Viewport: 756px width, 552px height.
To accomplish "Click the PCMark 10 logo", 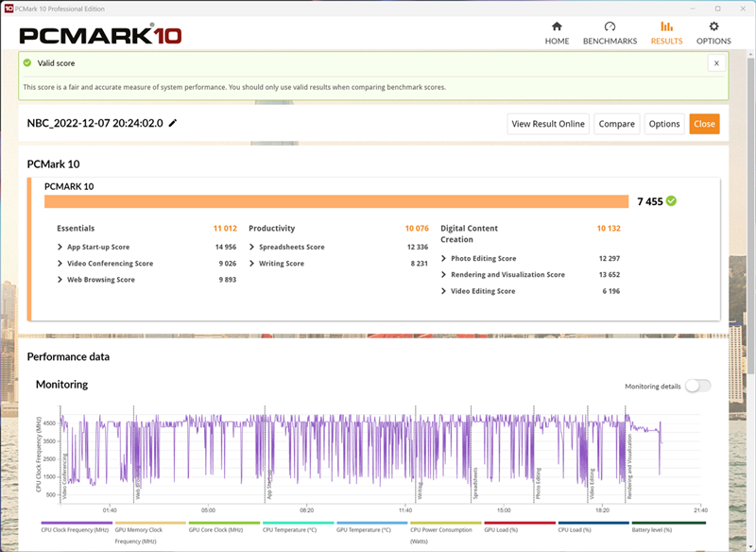I will coord(100,35).
